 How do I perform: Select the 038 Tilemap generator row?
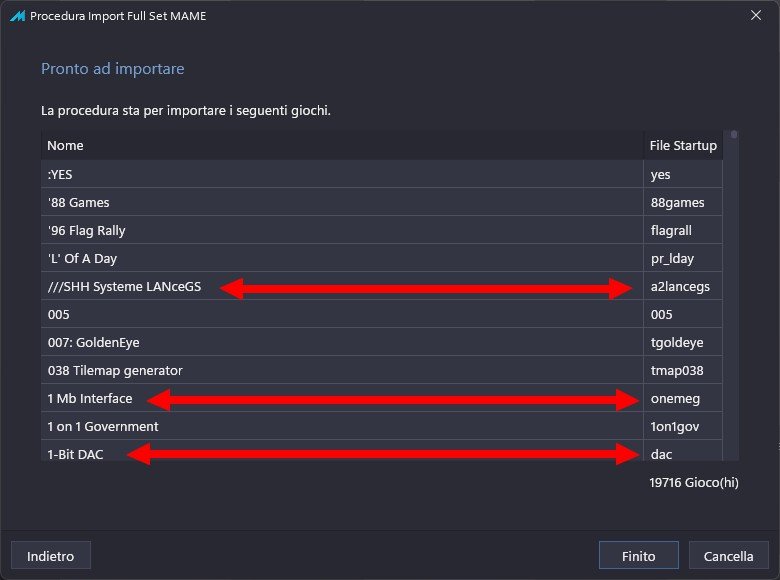(x=382, y=370)
